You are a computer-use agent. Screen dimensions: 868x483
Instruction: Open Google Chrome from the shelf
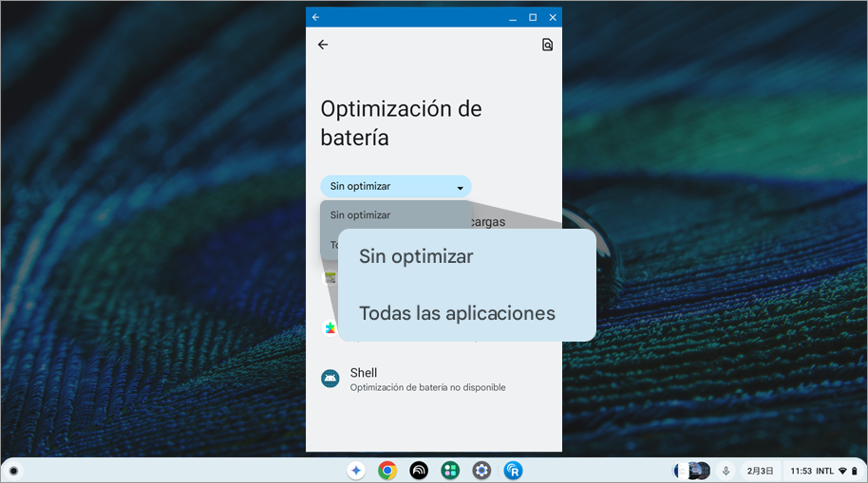click(387, 471)
